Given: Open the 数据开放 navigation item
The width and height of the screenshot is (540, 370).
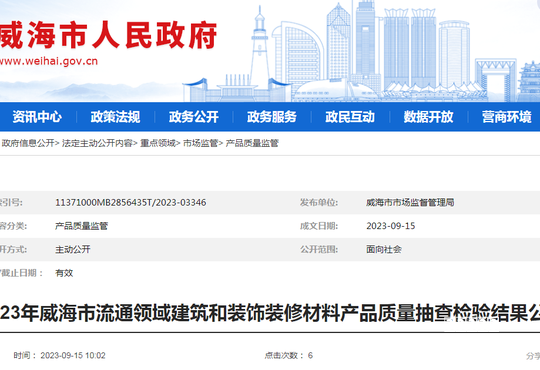Looking at the screenshot, I should pos(428,117).
